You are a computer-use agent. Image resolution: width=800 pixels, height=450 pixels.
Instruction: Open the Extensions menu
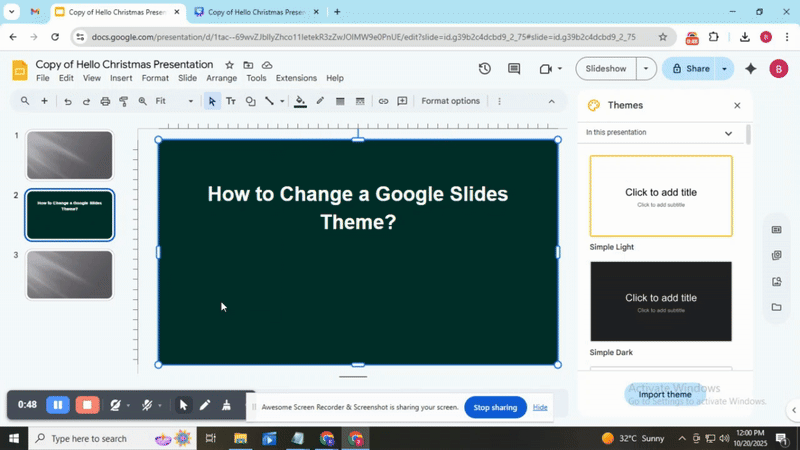296,78
